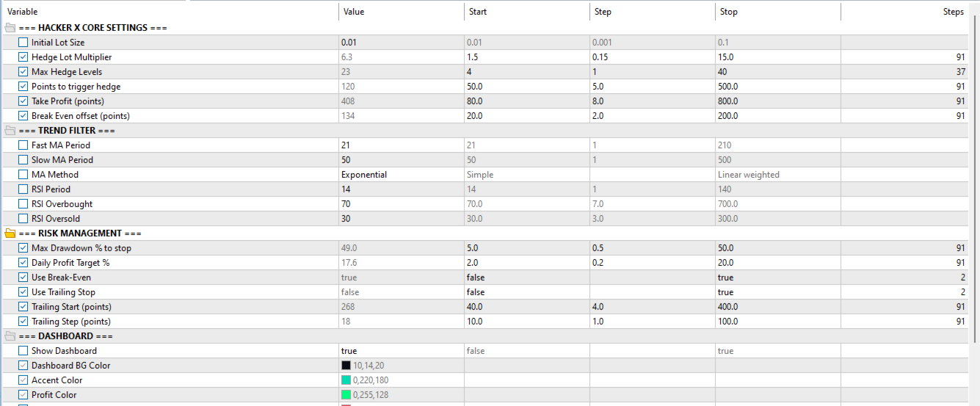Open Use Break-Even Start value false
The image size is (980, 406).
pos(525,278)
